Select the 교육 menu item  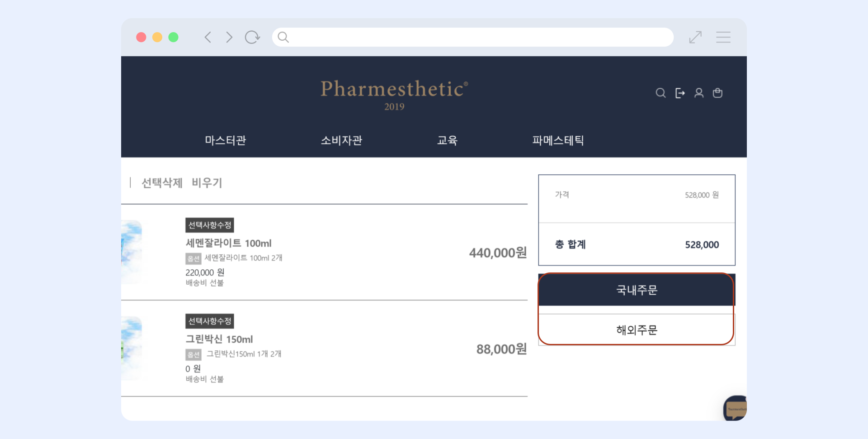pyautogui.click(x=447, y=140)
